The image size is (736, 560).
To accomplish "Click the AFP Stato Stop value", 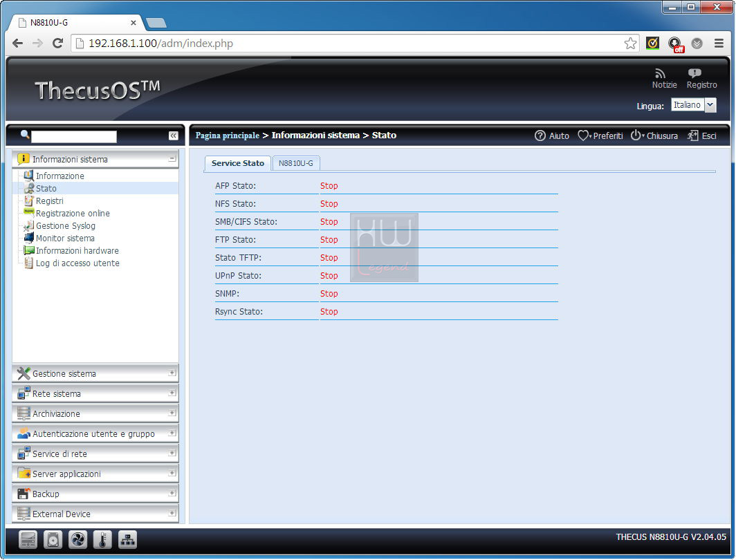I will pyautogui.click(x=329, y=186).
